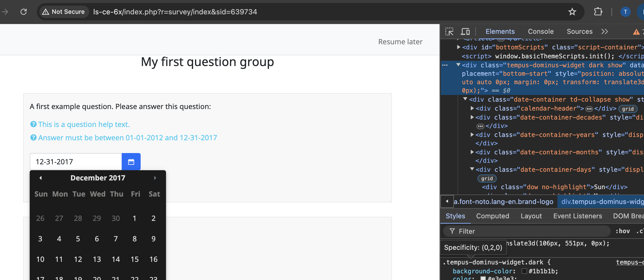The width and height of the screenshot is (644, 280).
Task: Click the December 2017 calendar header title
Action: 98,178
